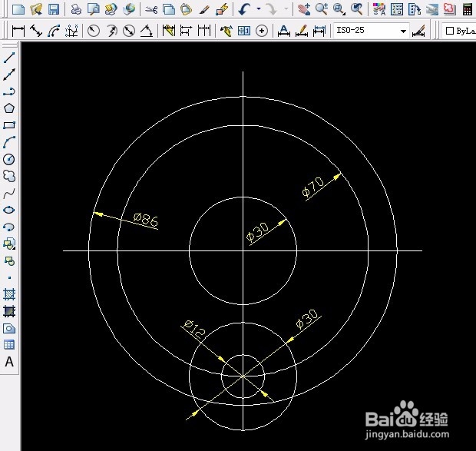Select the Make Block tool
The height and width of the screenshot is (451, 476).
pos(9,261)
